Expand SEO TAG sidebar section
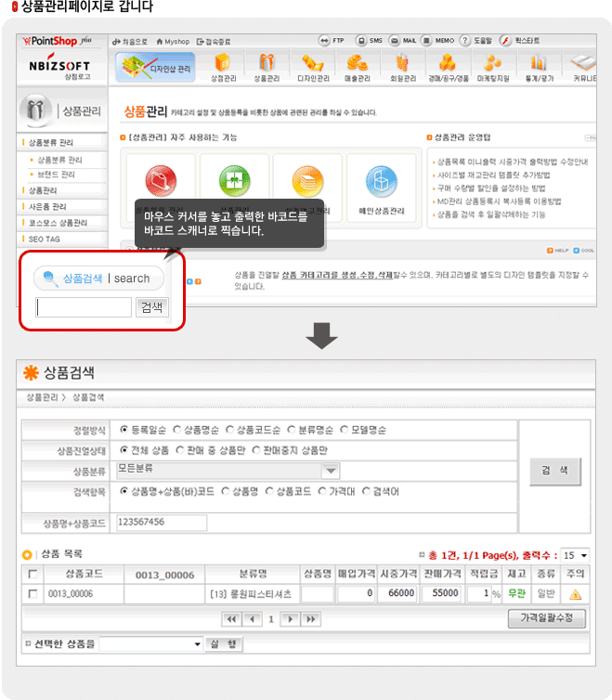 click(x=44, y=240)
